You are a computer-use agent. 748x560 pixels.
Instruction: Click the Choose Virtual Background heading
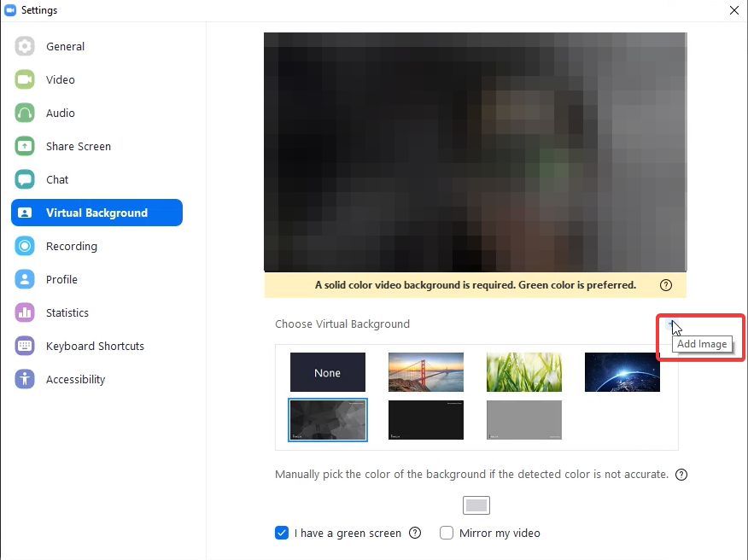click(x=342, y=324)
